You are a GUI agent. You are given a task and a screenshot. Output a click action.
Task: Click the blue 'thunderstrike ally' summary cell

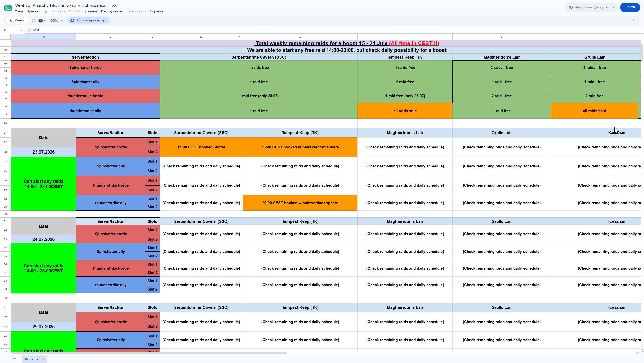pos(85,111)
